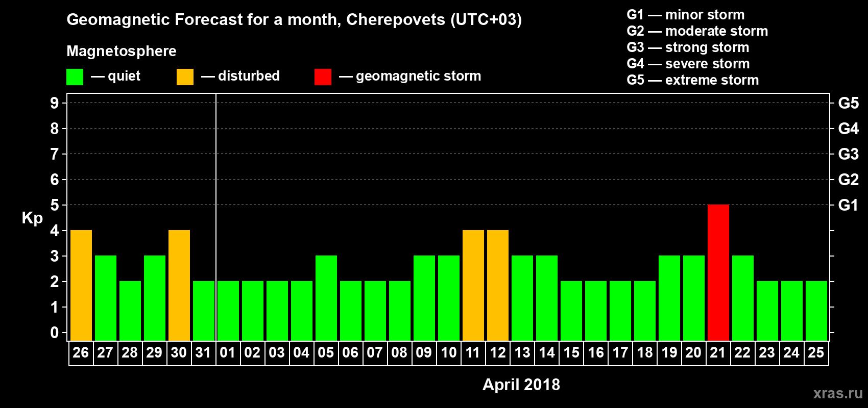Click the green quiet legend swatch

[x=75, y=77]
